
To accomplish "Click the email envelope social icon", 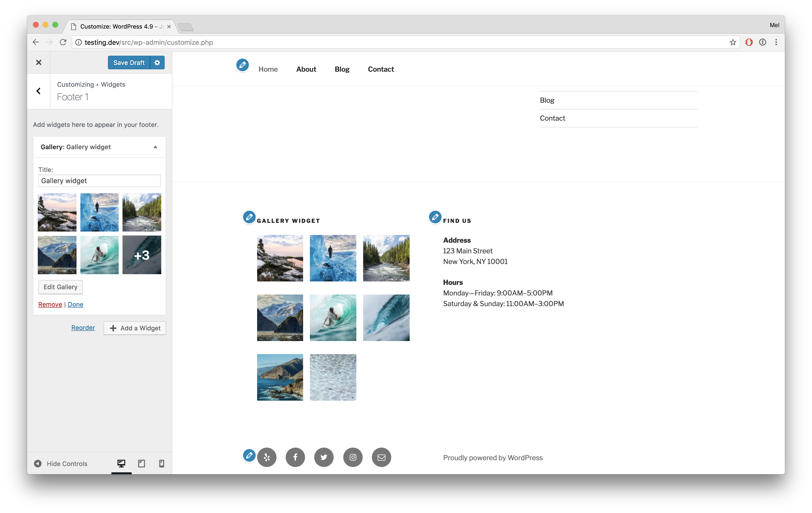I will click(x=381, y=457).
